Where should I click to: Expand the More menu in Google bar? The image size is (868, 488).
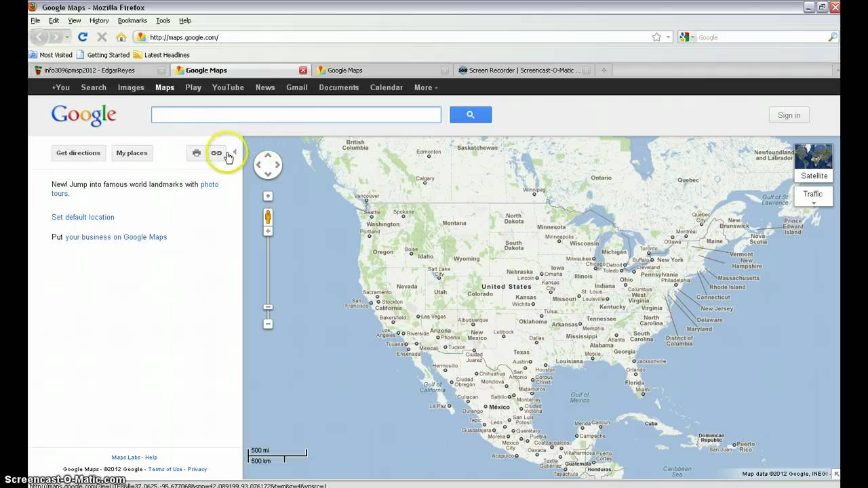tap(426, 87)
